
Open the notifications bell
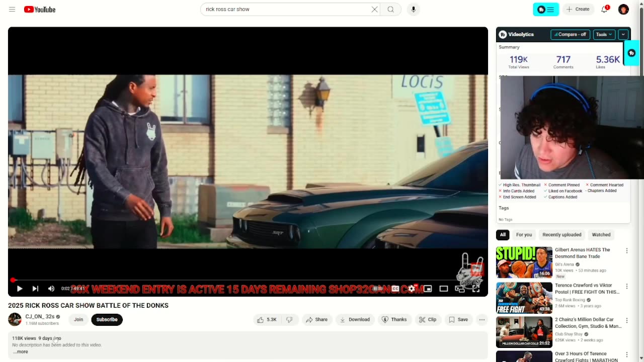[x=605, y=10]
